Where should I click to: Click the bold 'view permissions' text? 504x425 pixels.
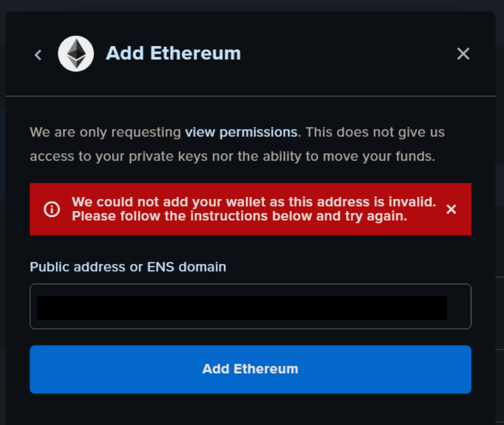point(241,132)
